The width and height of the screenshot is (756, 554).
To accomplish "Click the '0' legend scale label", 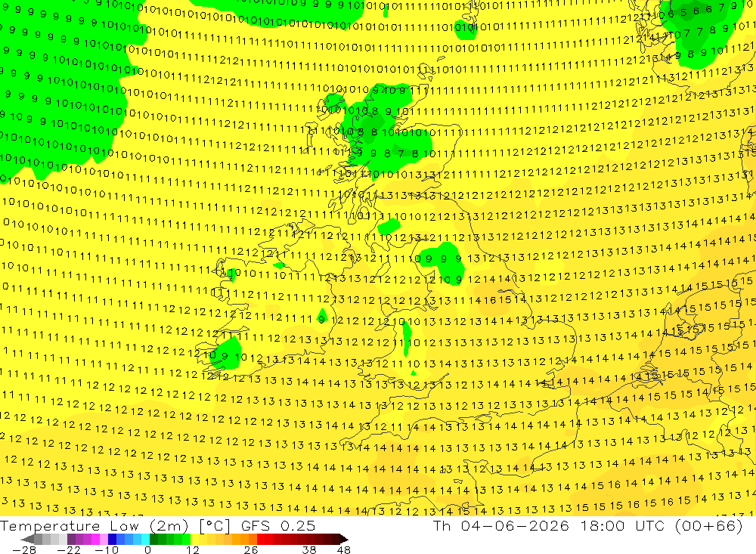I will pos(148,550).
